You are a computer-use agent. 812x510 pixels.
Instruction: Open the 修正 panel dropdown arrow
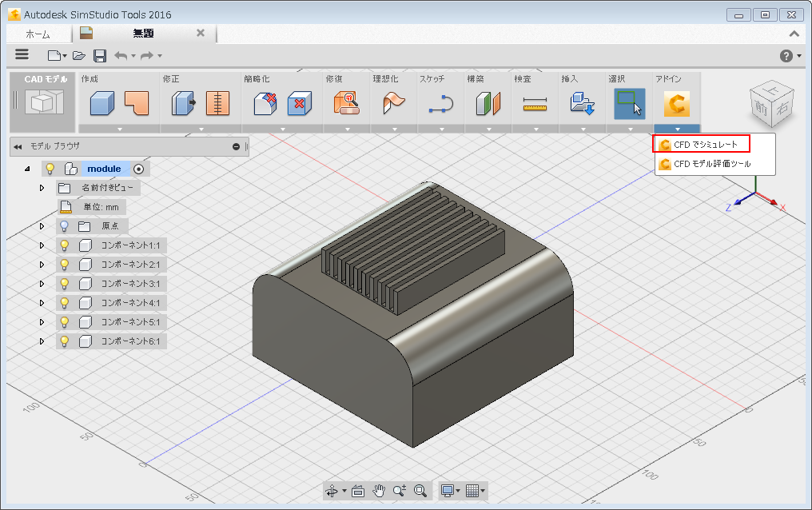(x=201, y=129)
